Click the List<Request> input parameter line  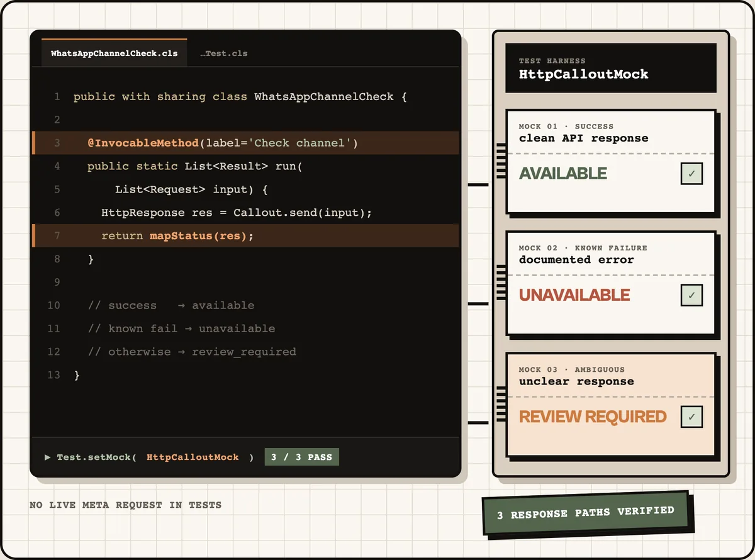(x=192, y=189)
